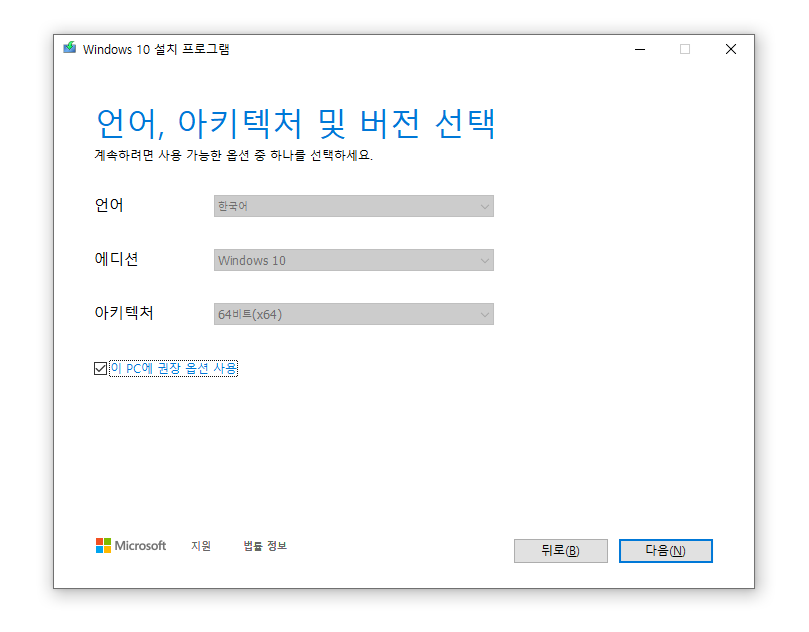Image resolution: width=809 pixels, height=632 pixels.
Task: Click the text '계속하려면 사용 가능한 옵션 중 하나를 선택하세요.'
Action: (x=233, y=155)
